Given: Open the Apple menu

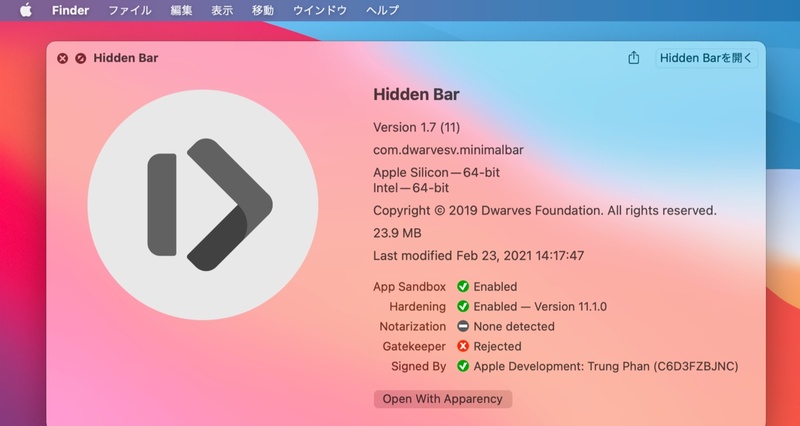Looking at the screenshot, I should [26, 10].
